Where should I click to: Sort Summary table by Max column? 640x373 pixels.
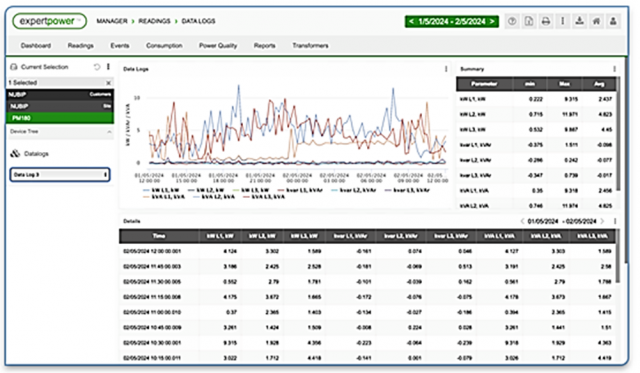pos(564,84)
